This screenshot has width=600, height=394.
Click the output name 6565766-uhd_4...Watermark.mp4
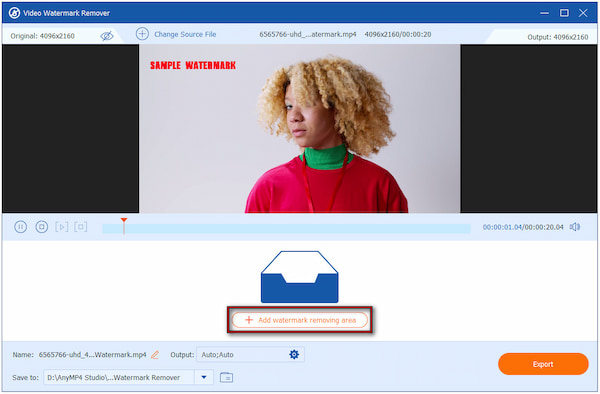[92, 355]
